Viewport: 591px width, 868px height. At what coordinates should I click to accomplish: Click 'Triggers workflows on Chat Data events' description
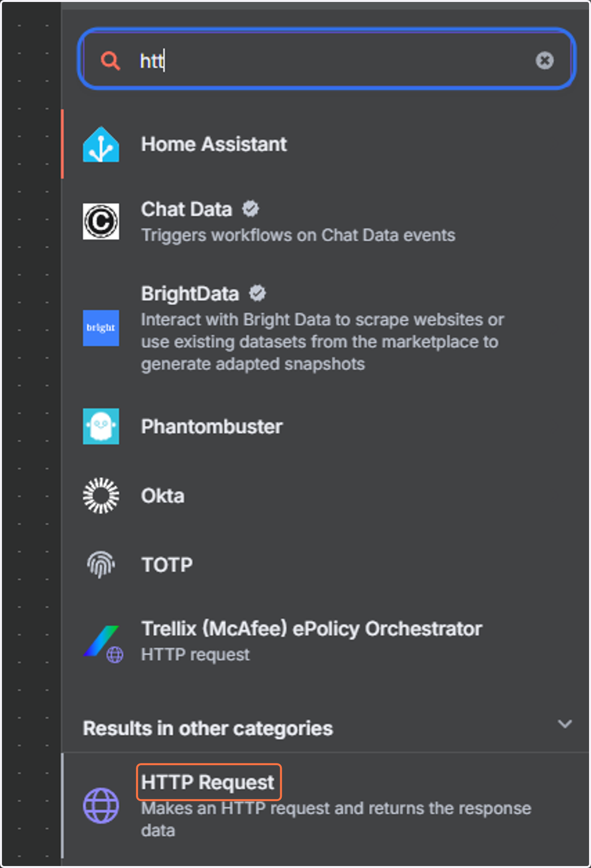(298, 235)
